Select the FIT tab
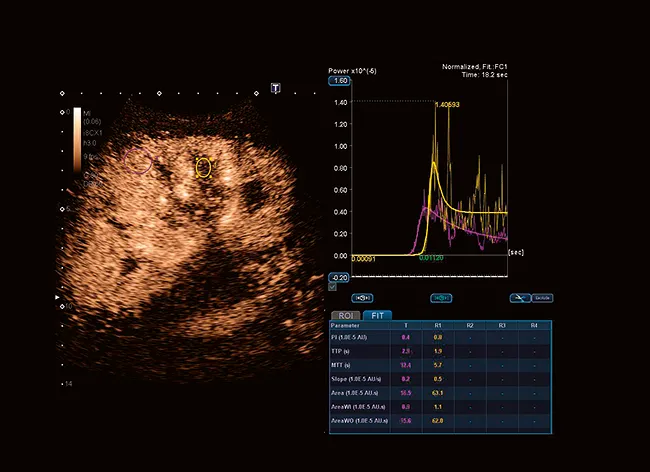650x472 pixels. point(378,315)
